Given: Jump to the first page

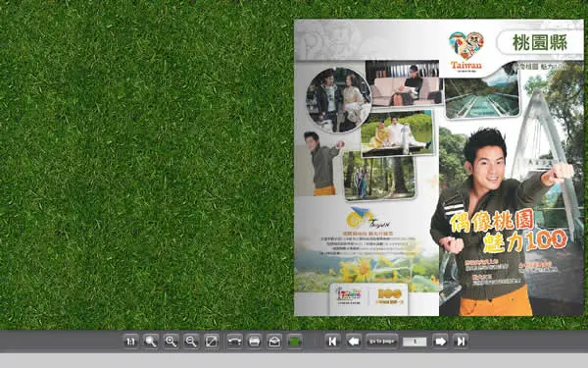Looking at the screenshot, I should click(332, 342).
